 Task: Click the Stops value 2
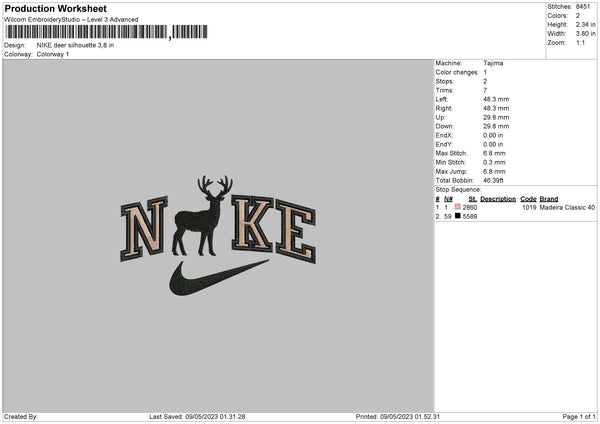[x=485, y=82]
